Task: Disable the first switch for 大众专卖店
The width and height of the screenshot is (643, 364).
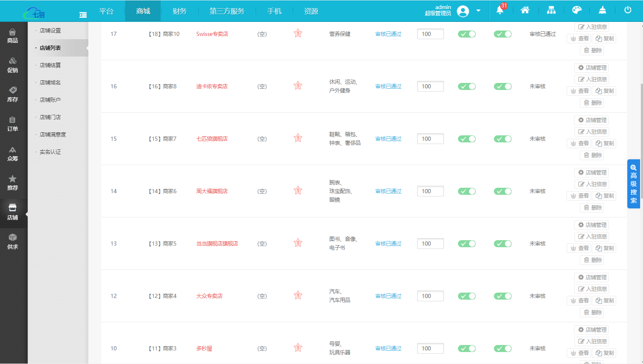Action: click(x=467, y=296)
